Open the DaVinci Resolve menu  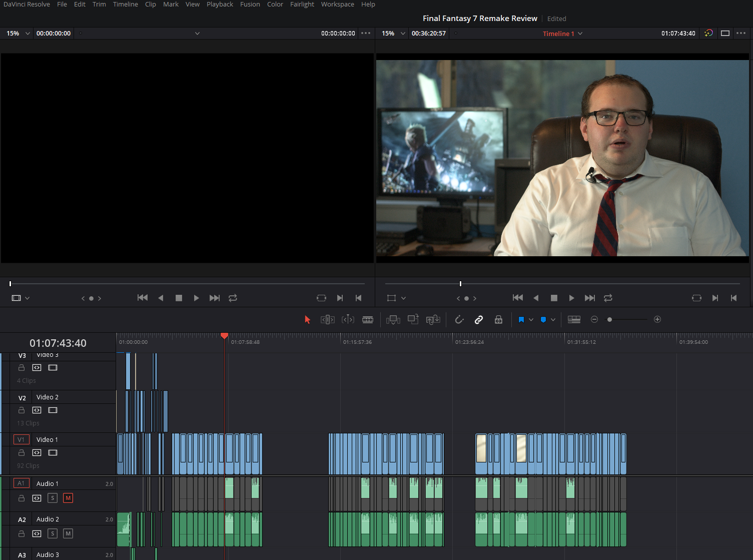click(27, 4)
